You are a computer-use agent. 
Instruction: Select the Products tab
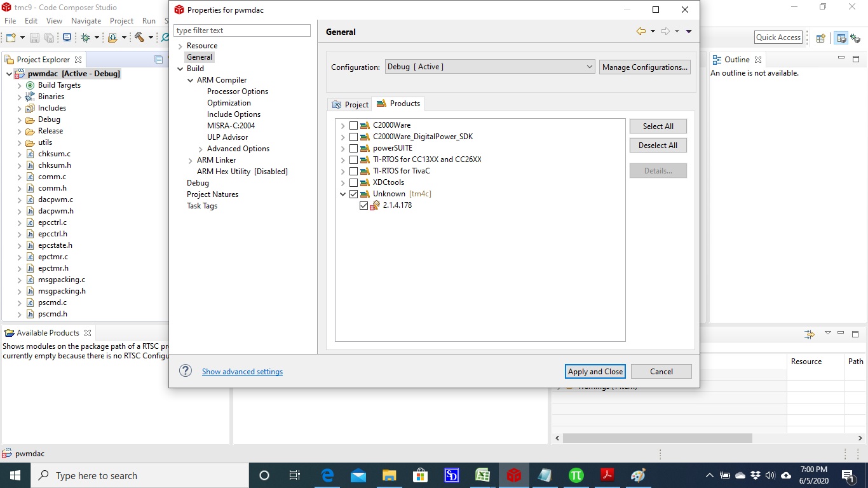point(398,104)
